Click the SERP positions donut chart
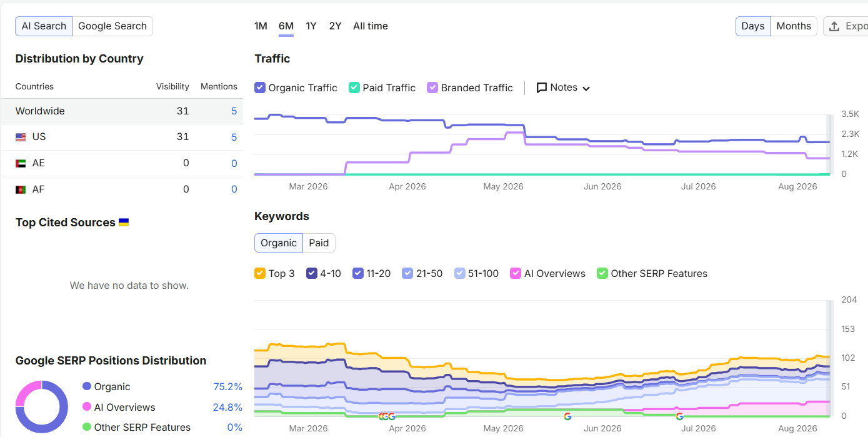The height and width of the screenshot is (437, 868). point(41,407)
